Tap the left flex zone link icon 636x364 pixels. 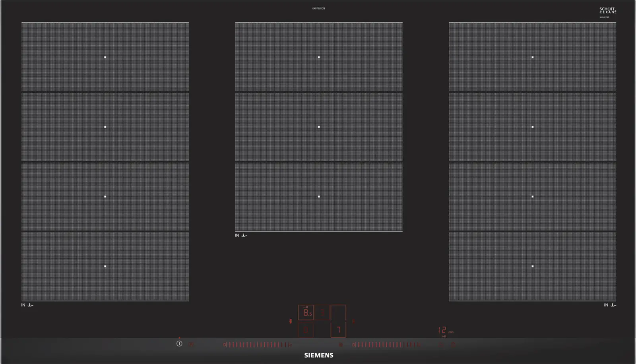pyautogui.click(x=291, y=321)
